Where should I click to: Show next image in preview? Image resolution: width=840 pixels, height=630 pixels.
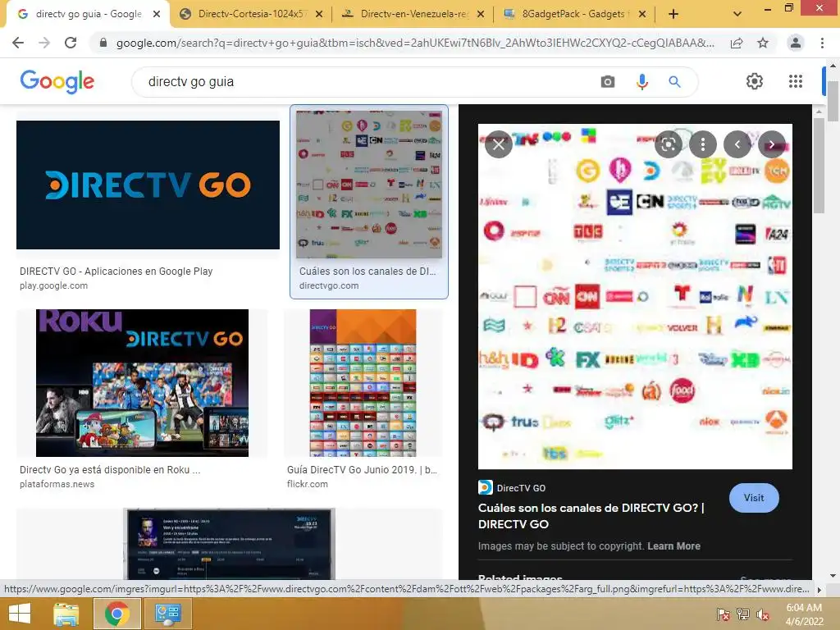771,144
